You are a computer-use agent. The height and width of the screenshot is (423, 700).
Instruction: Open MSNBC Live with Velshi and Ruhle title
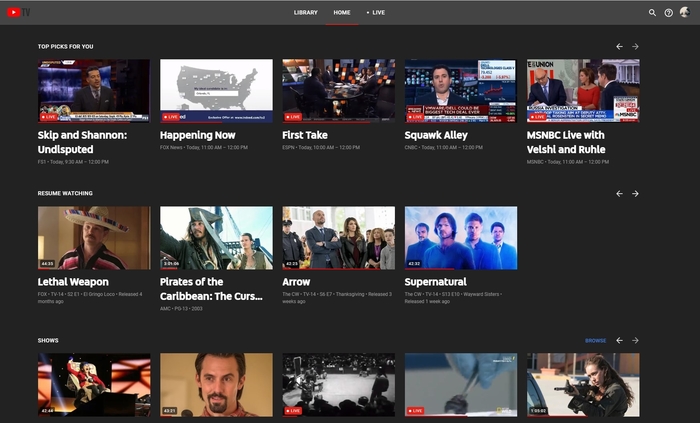(x=566, y=142)
